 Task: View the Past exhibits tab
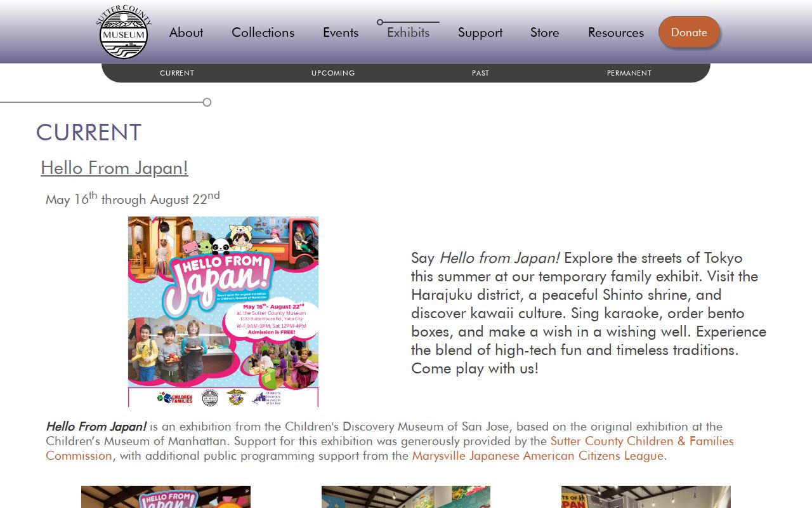coord(480,73)
